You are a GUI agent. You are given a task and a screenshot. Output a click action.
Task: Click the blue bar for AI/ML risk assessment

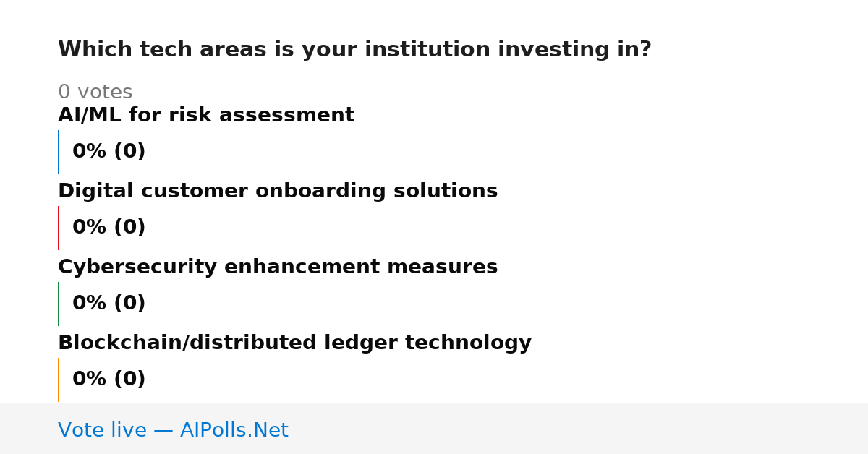point(58,152)
